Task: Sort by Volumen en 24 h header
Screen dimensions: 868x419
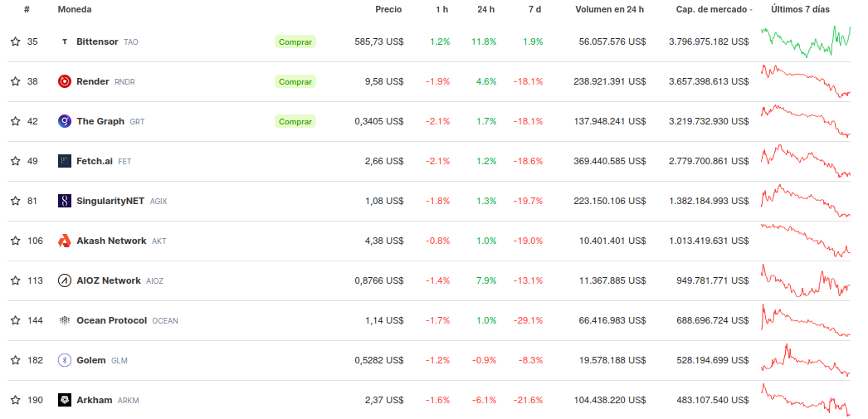Action: 609,9
